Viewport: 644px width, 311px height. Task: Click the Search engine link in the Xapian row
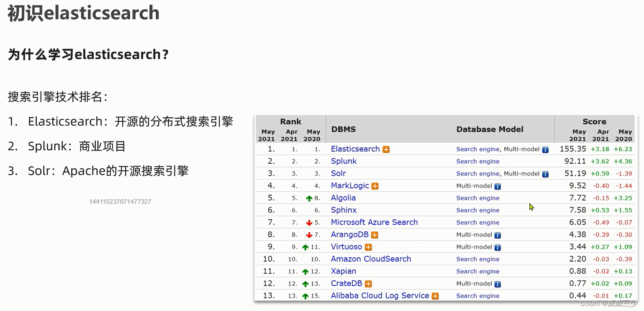(x=478, y=271)
